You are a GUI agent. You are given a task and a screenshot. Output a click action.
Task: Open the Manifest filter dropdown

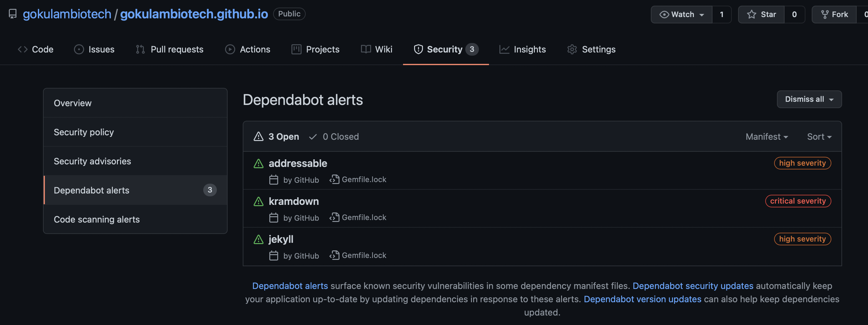767,137
